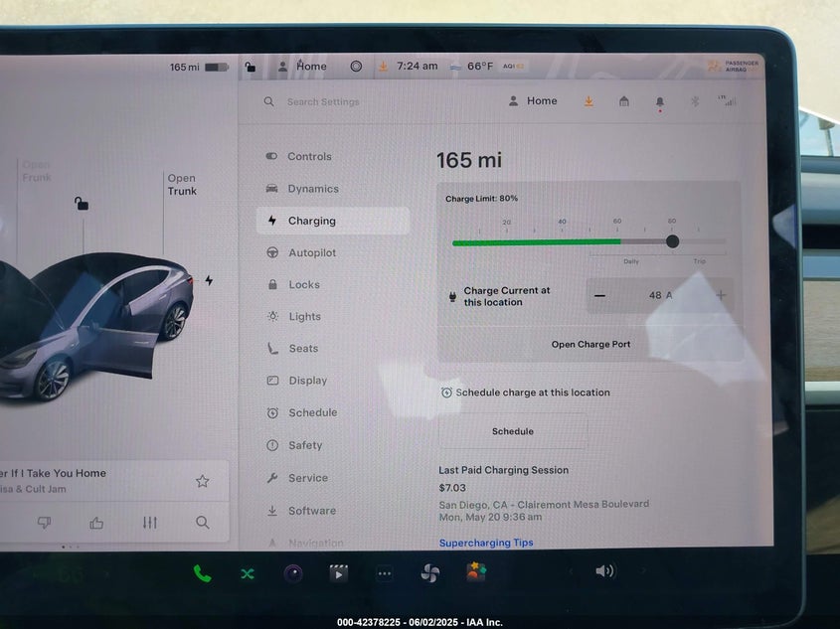Open the Home driver profile dropdown
Image resolution: width=840 pixels, height=629 pixels.
point(532,101)
